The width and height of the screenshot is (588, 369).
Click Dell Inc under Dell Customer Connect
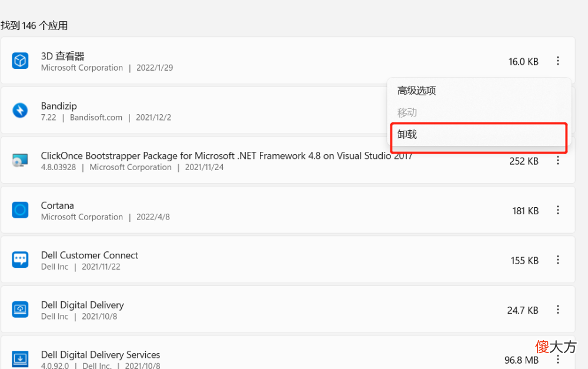coord(54,267)
